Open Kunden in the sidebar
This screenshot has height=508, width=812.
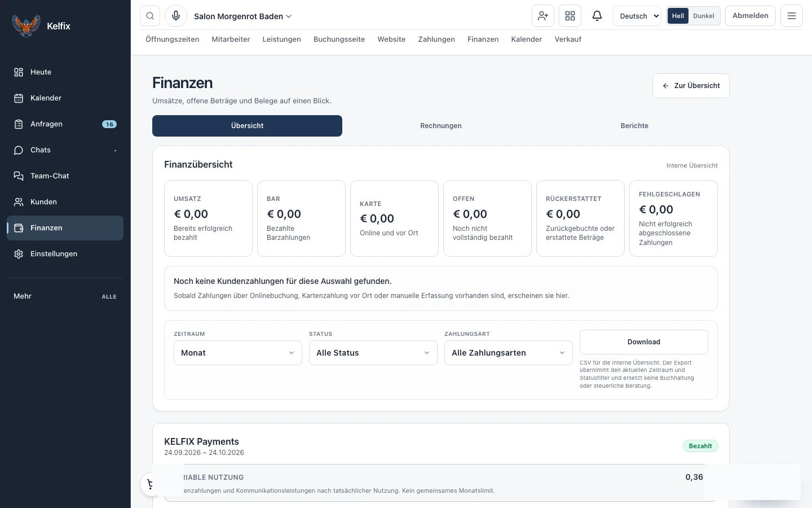65,202
